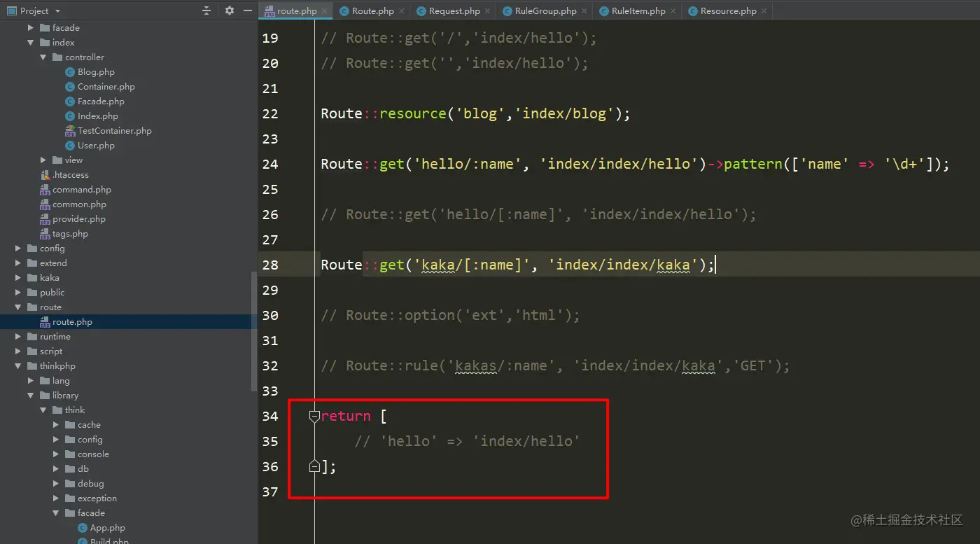Select the .htaccess file icon

click(x=45, y=175)
